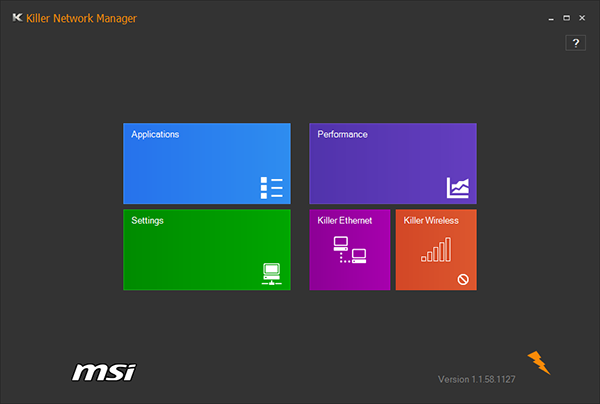Viewport: 600px width, 404px height.
Task: Open the Settings tile
Action: [207, 249]
